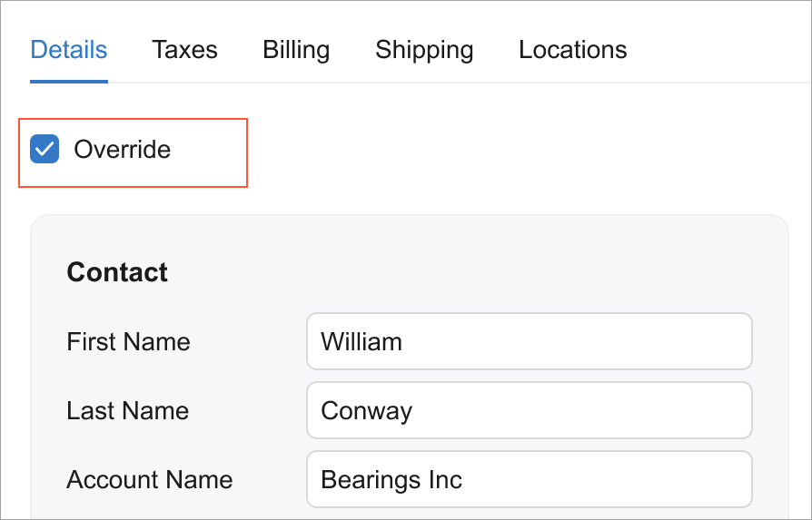Place cursor after Bearings Inc text
The width and height of the screenshot is (812, 520).
point(464,480)
